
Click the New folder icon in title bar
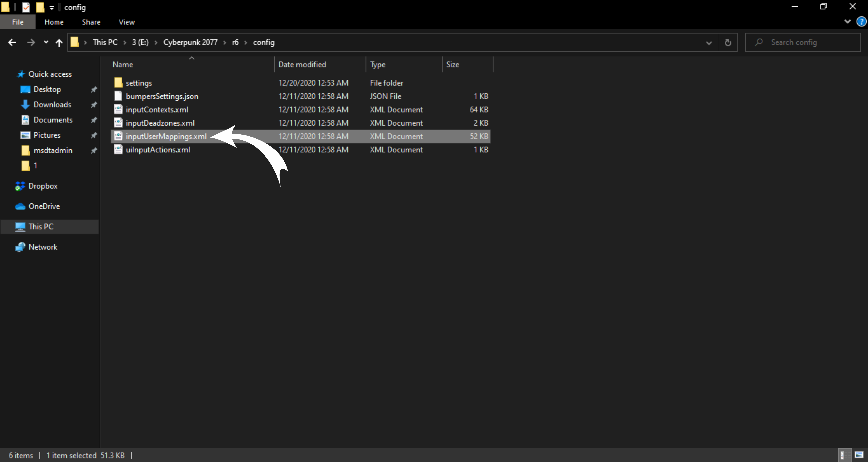click(x=40, y=7)
